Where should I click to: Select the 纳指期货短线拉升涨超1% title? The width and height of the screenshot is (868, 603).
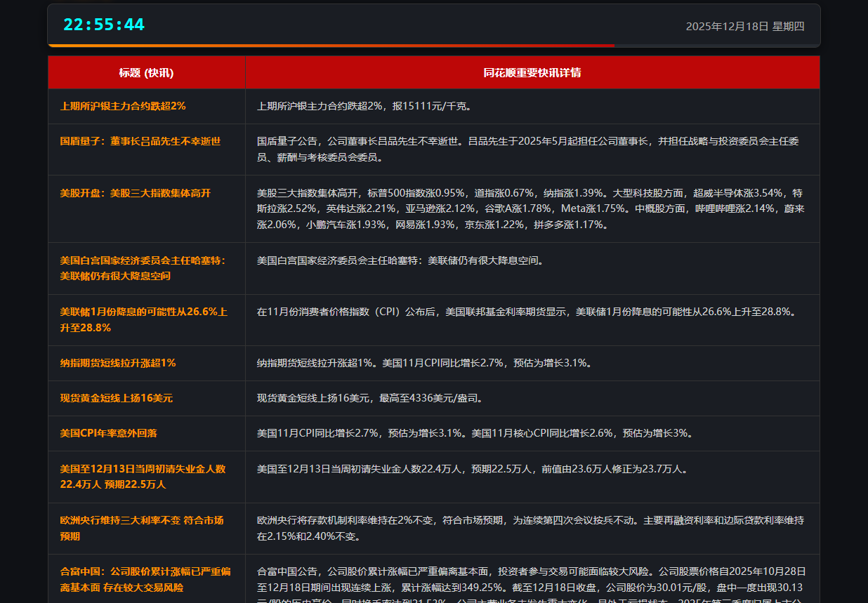pos(118,363)
